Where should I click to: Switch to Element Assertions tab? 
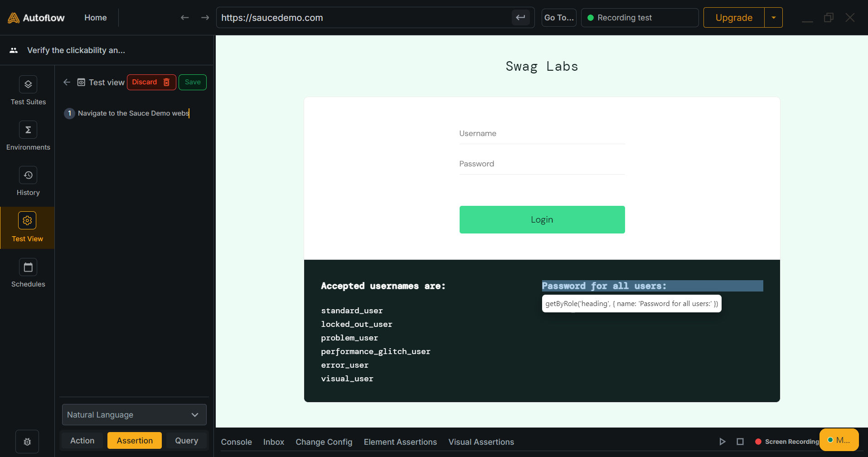400,442
